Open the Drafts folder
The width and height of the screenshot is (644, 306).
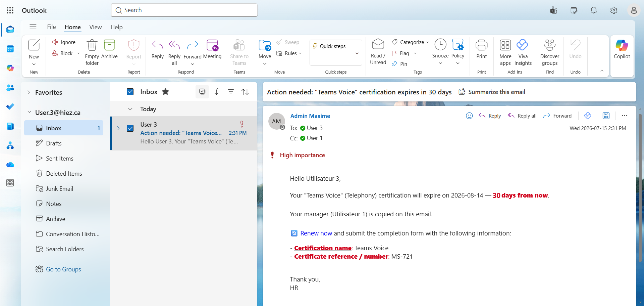pos(64,143)
